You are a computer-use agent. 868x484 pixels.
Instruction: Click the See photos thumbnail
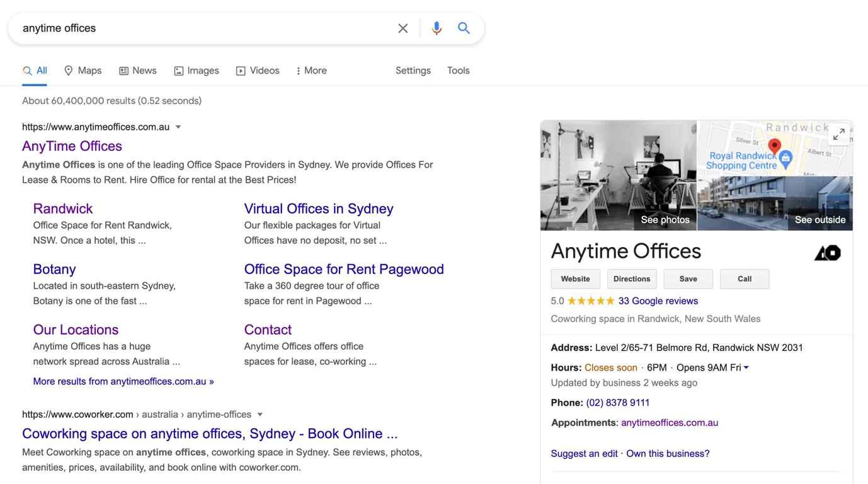(619, 175)
